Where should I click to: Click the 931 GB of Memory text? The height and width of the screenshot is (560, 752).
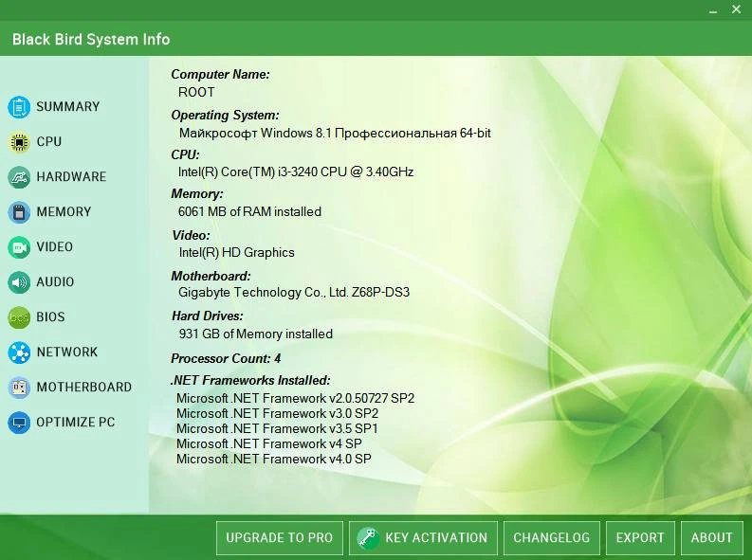(x=256, y=334)
